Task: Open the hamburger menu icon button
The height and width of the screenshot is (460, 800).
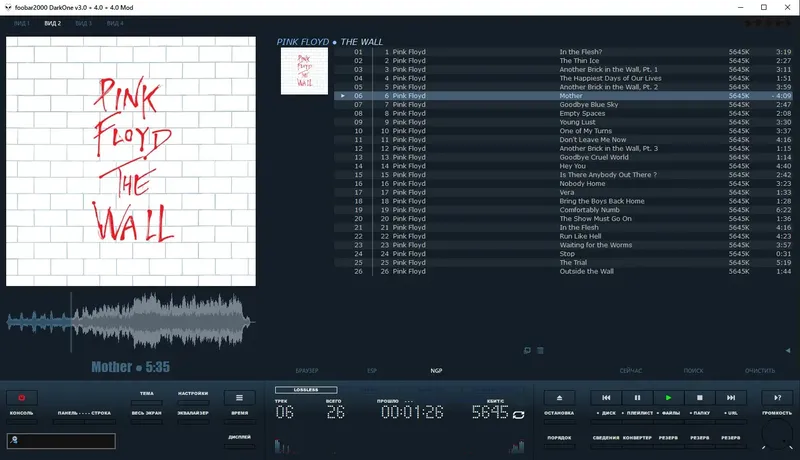Action: tap(239, 397)
